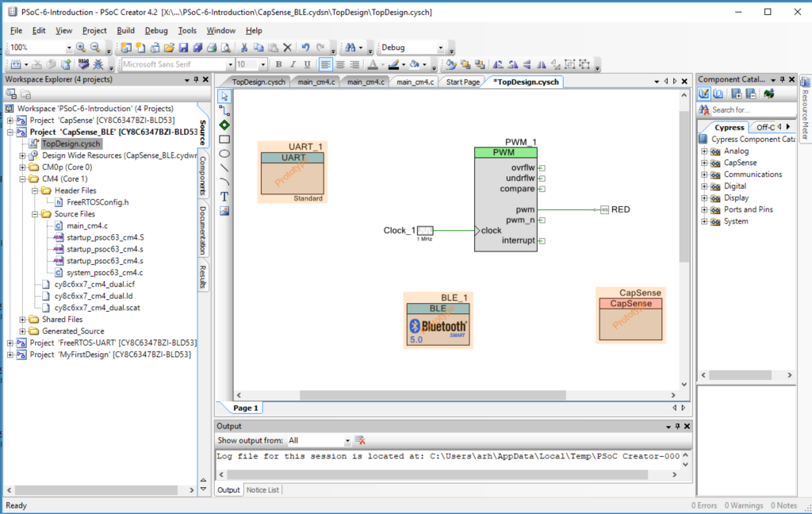812x514 pixels.
Task: Open a file with the folder icon
Action: pos(169,48)
